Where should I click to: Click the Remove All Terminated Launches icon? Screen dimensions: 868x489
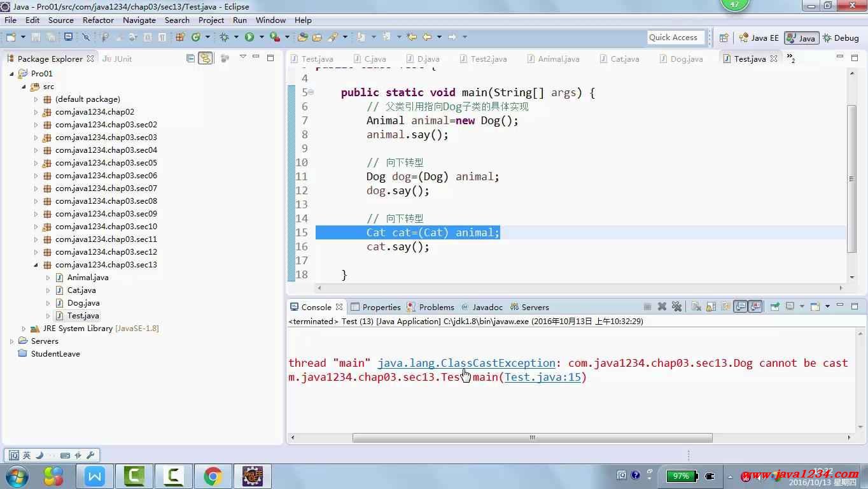pos(676,306)
